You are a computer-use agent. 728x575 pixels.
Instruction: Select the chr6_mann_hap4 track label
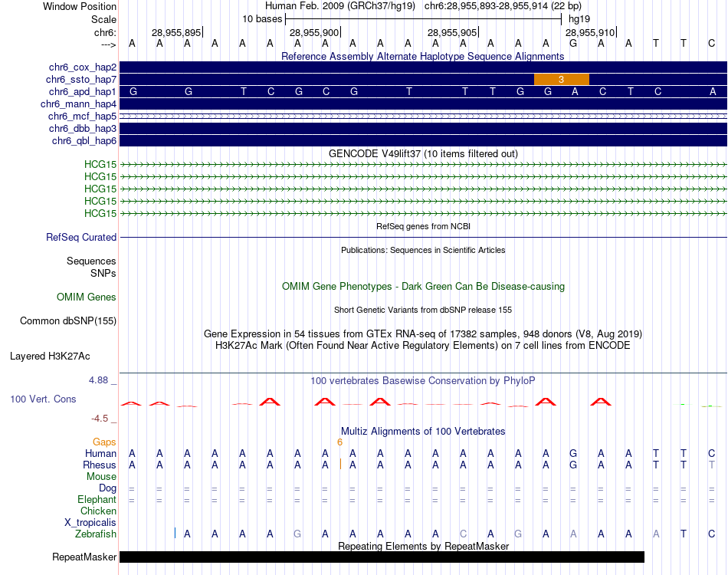tap(78, 104)
